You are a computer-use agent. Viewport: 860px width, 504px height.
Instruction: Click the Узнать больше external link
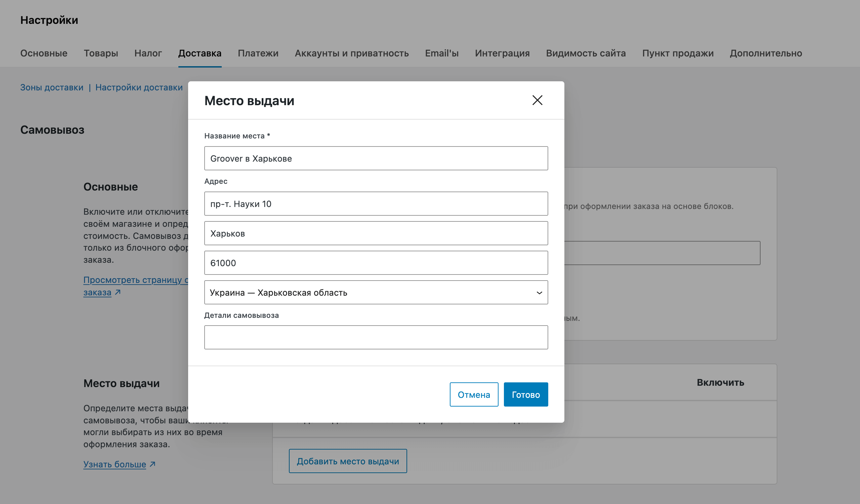(x=115, y=464)
